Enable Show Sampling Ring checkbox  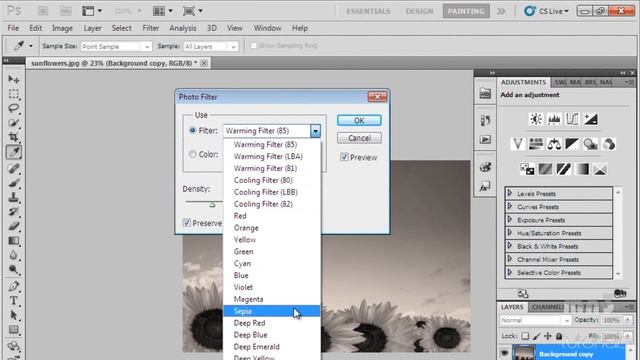click(x=253, y=45)
